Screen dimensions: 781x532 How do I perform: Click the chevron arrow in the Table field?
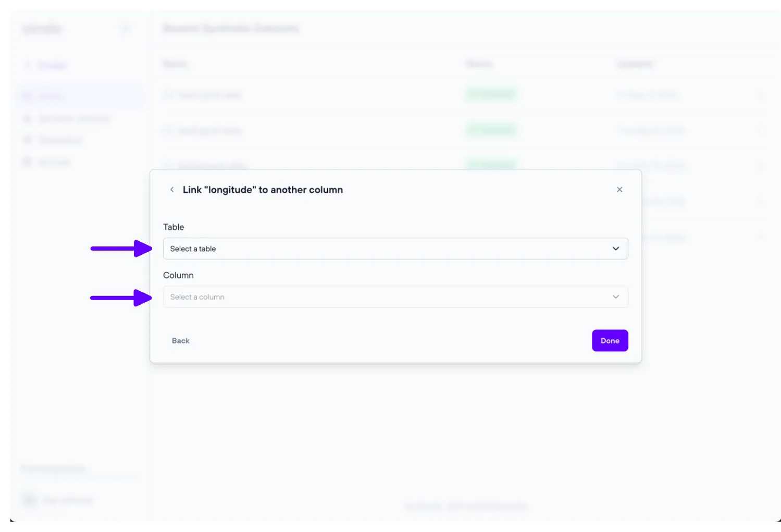coord(615,249)
